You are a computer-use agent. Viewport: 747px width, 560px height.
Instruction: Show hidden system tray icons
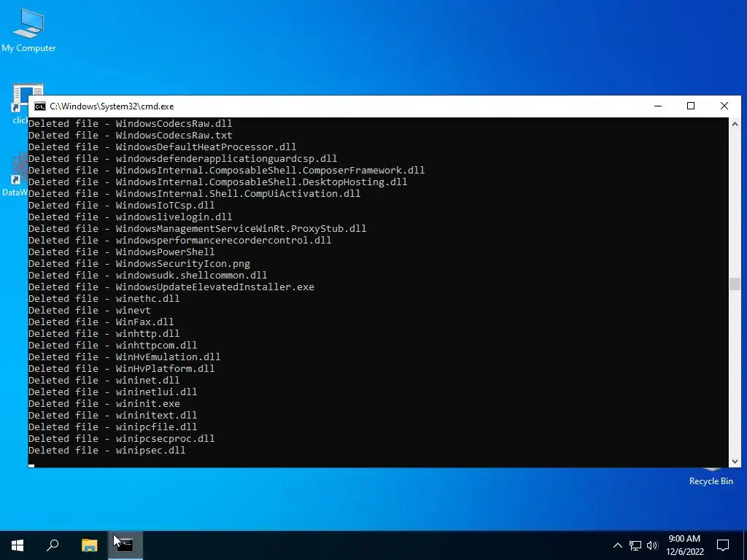[617, 545]
